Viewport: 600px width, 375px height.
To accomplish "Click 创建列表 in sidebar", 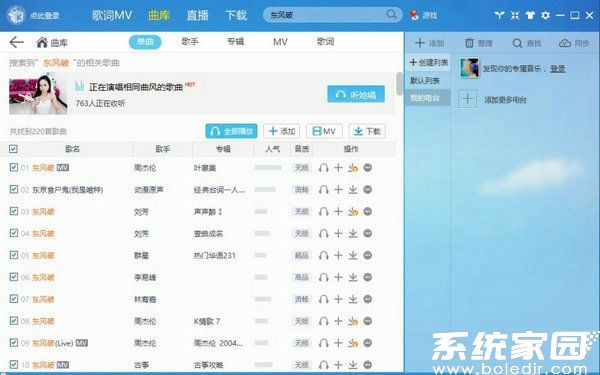I will 429,62.
